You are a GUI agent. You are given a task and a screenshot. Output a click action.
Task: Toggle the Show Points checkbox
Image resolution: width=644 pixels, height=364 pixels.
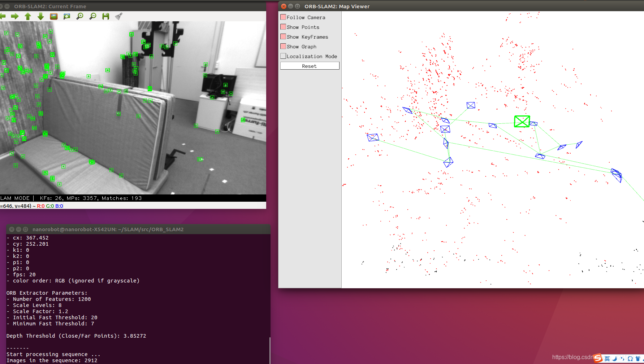coord(284,27)
